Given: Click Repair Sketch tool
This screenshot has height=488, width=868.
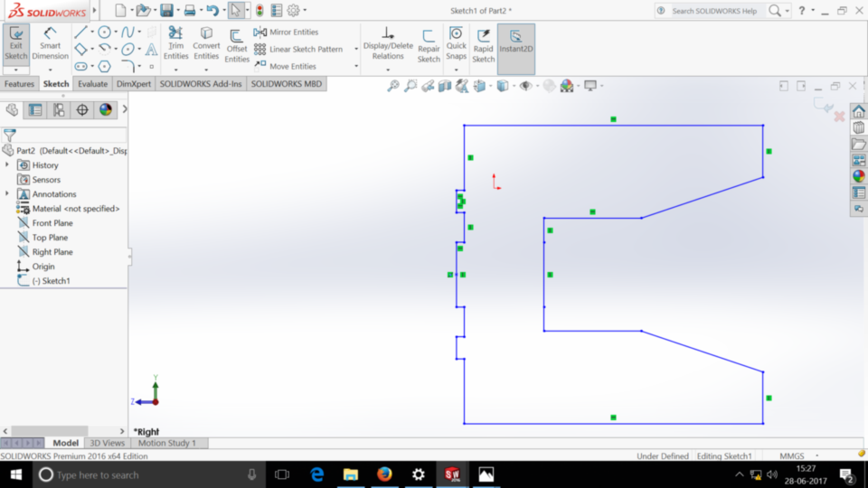Looking at the screenshot, I should coord(429,45).
